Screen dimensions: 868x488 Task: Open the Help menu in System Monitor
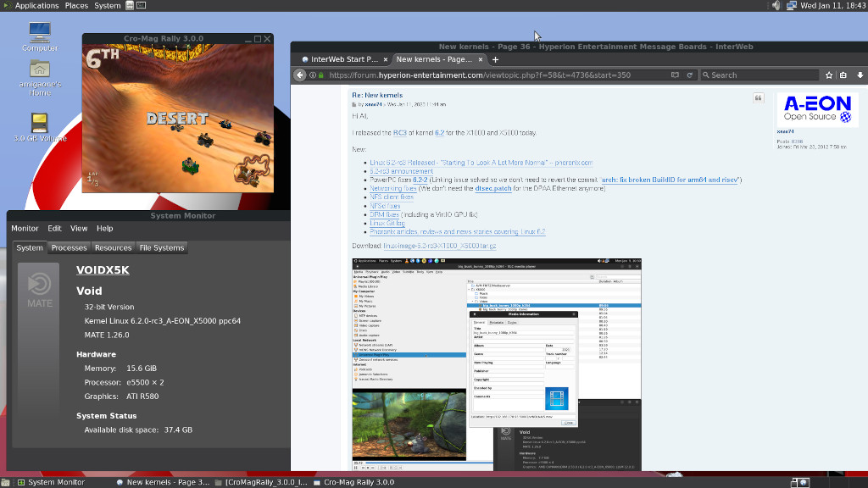104,228
